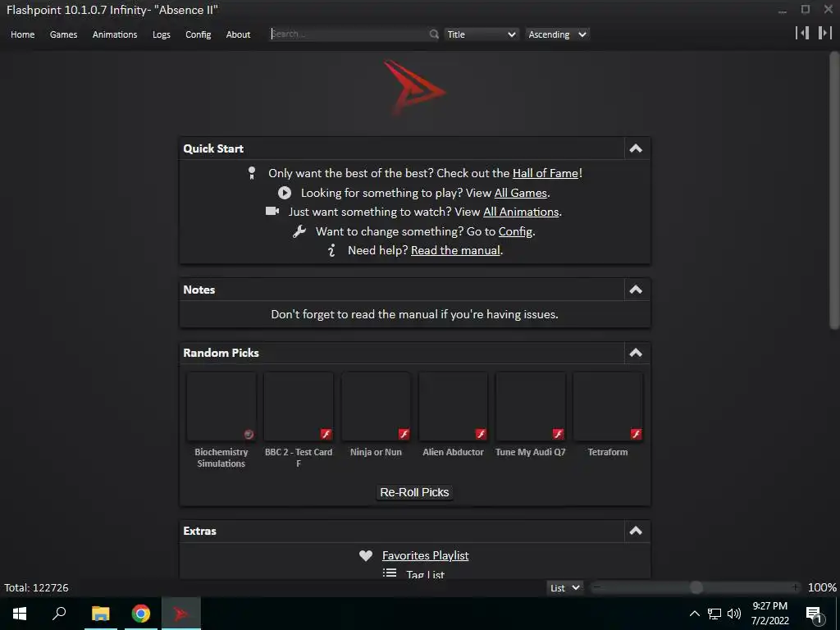Collapse the Quick Start section
This screenshot has height=630, width=840.
tap(636, 148)
